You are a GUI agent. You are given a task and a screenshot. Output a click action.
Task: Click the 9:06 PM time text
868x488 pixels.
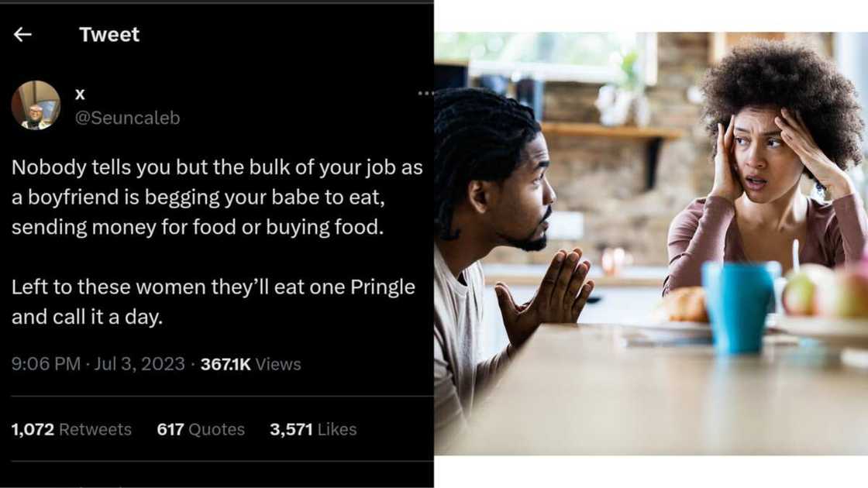(x=46, y=364)
